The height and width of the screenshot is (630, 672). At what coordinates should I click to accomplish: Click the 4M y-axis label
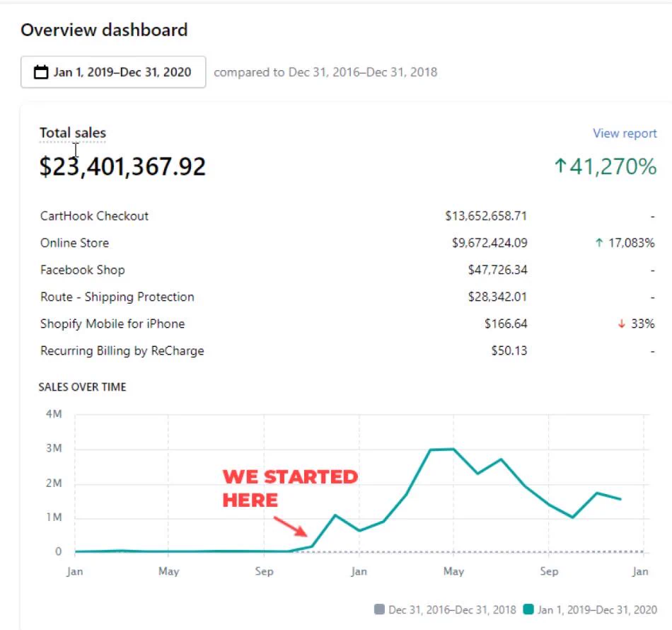pyautogui.click(x=54, y=414)
